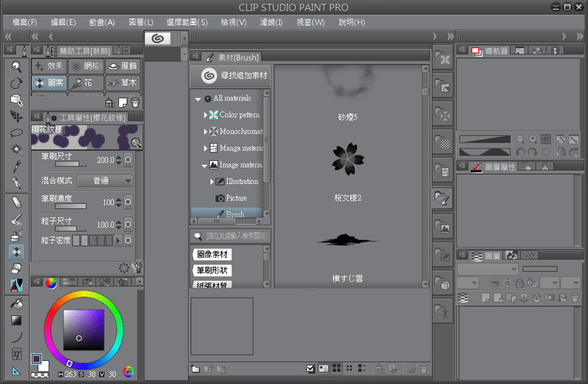Select the Zoom magnifier tool

pyautogui.click(x=16, y=66)
